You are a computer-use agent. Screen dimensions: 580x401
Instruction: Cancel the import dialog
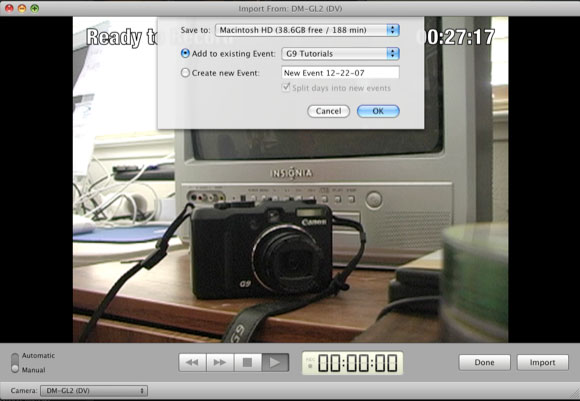328,111
